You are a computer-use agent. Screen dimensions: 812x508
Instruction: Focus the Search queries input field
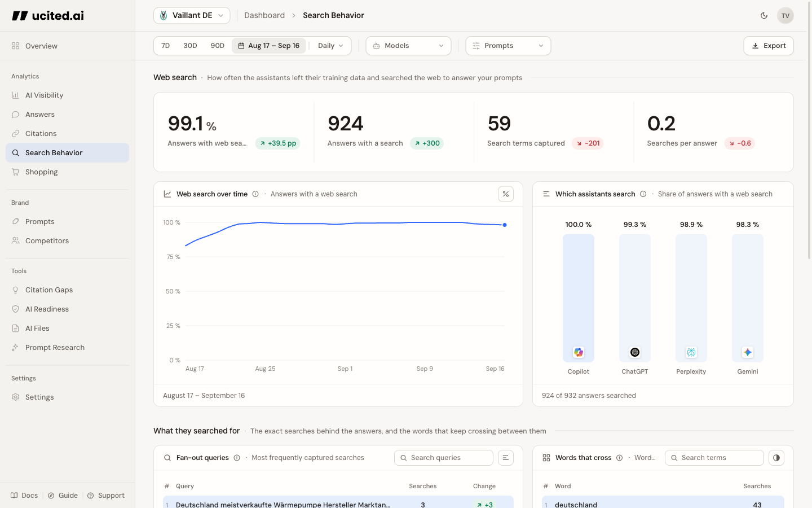click(444, 458)
